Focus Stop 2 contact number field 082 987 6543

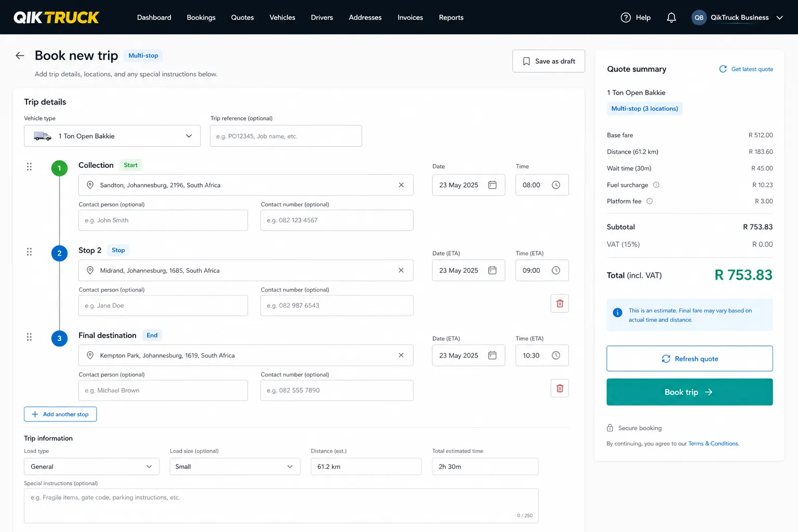click(337, 305)
